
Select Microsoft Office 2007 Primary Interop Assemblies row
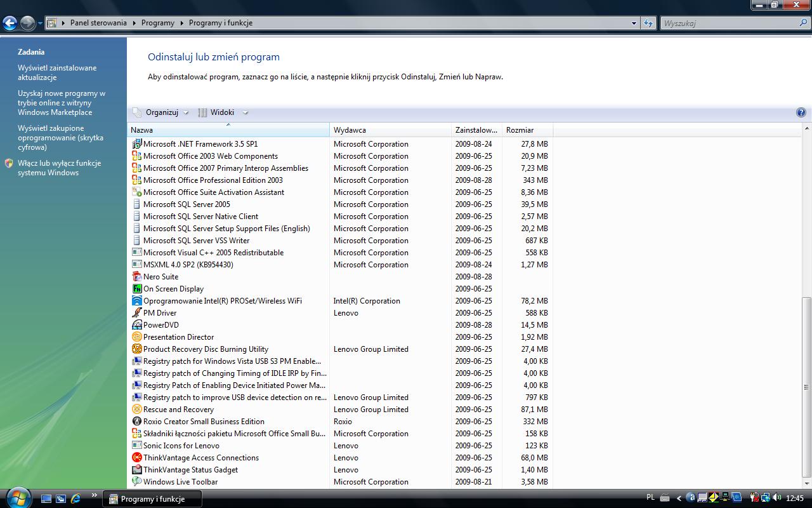340,168
